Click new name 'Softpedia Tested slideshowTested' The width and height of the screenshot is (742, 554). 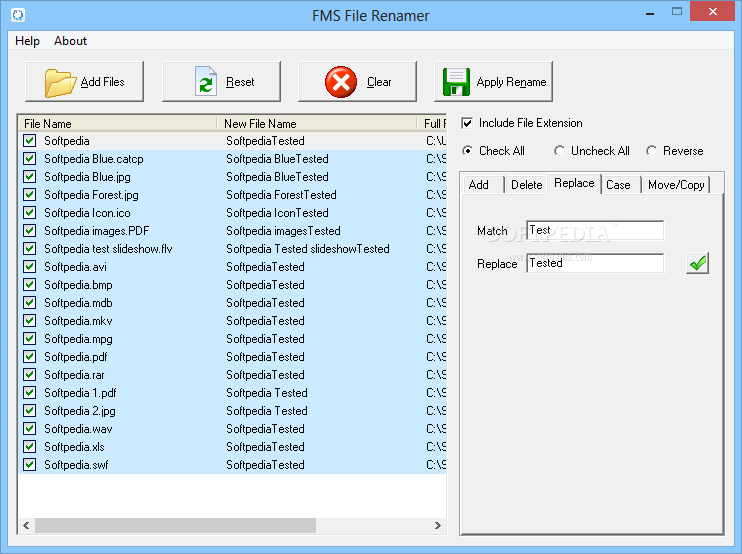(308, 249)
